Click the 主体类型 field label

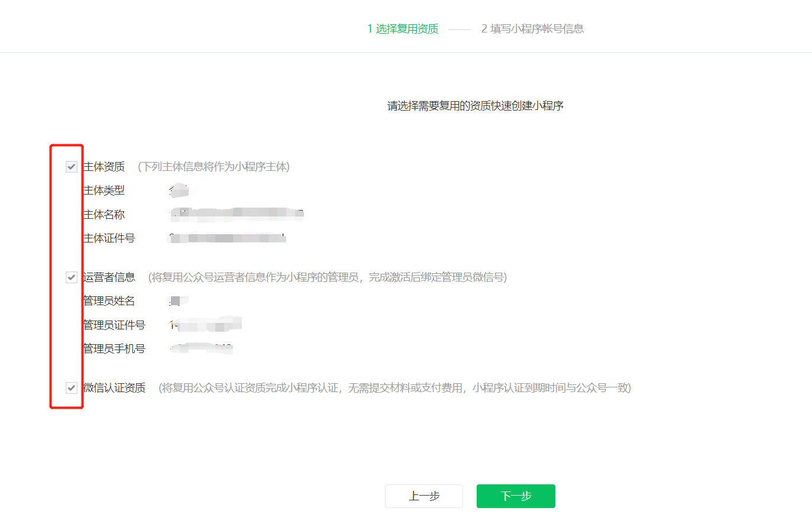tap(104, 190)
